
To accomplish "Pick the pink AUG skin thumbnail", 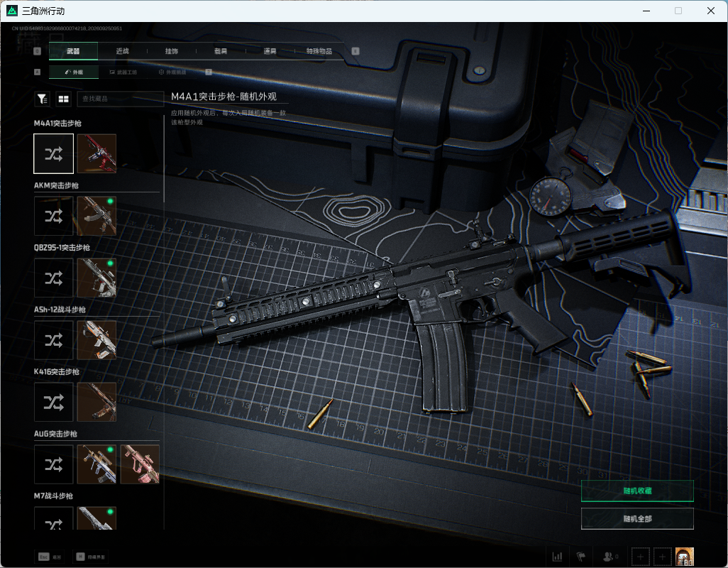I will pos(140,464).
